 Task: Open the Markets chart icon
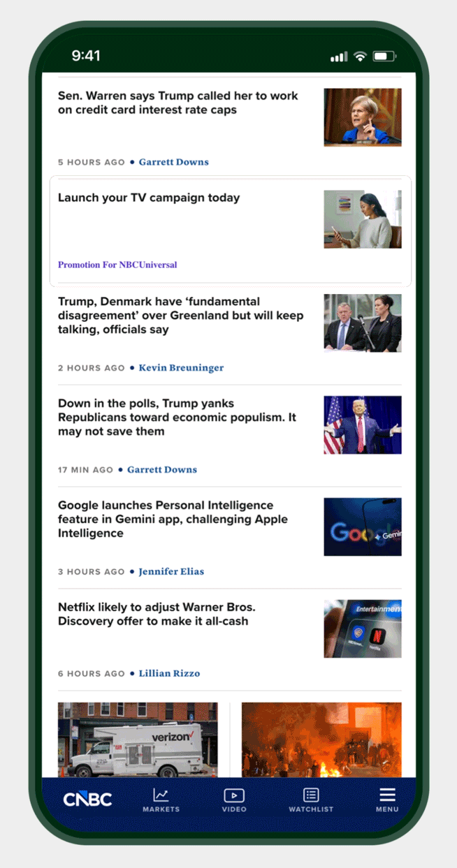(161, 795)
